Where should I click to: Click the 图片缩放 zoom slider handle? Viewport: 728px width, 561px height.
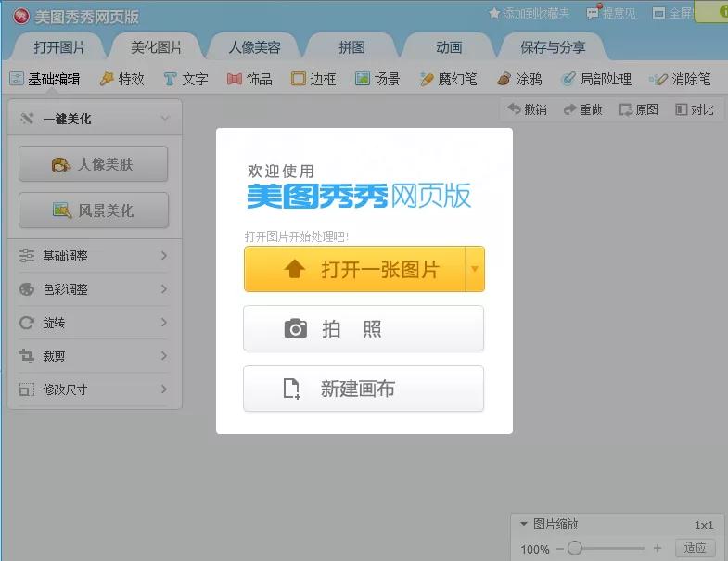coord(575,549)
